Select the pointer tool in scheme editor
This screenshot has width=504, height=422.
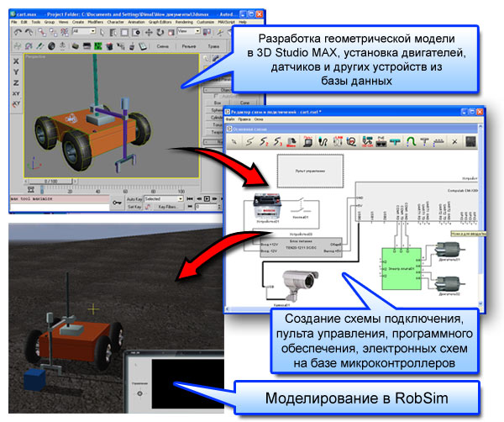[234, 141]
